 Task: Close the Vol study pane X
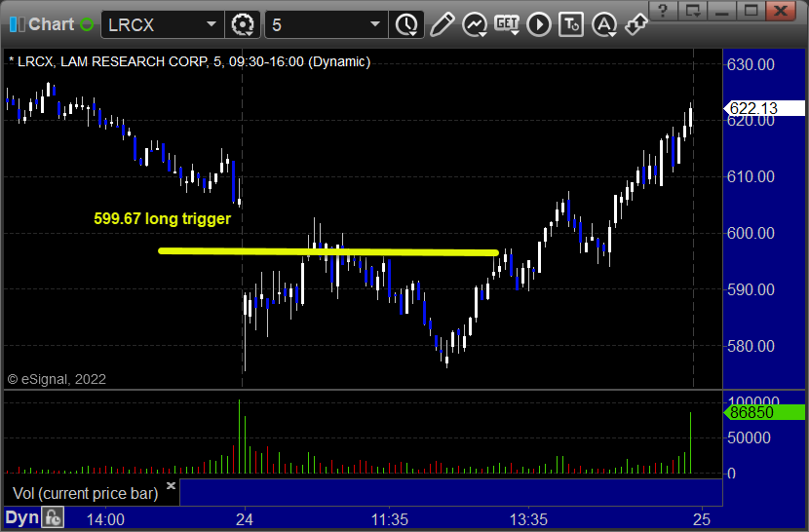click(171, 485)
